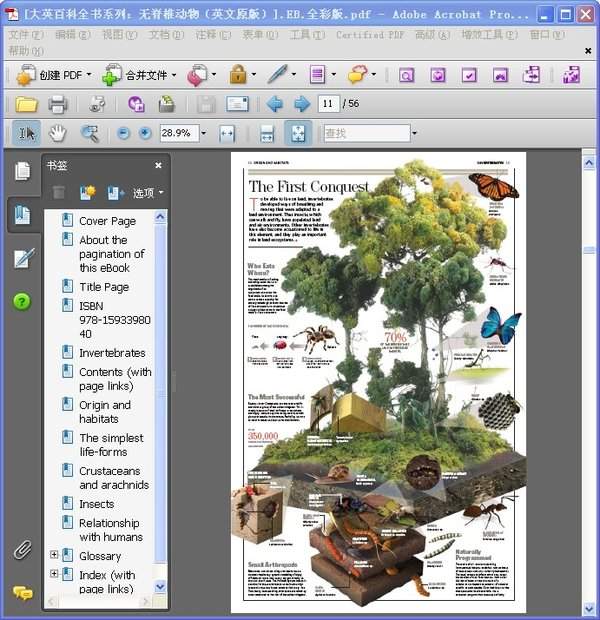Image resolution: width=600 pixels, height=620 pixels.
Task: Go to the previous page with the left arrow
Action: point(274,104)
